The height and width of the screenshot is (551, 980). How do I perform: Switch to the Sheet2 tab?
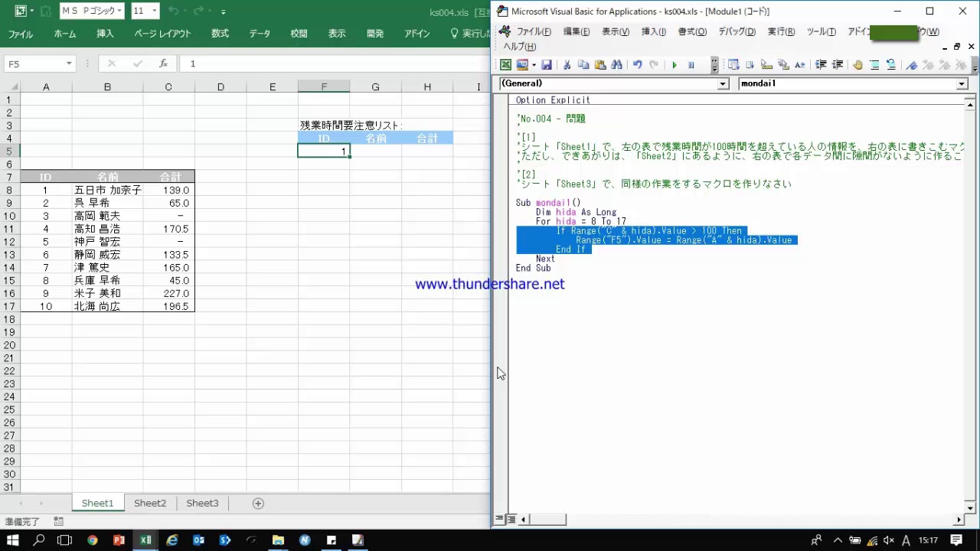point(150,503)
